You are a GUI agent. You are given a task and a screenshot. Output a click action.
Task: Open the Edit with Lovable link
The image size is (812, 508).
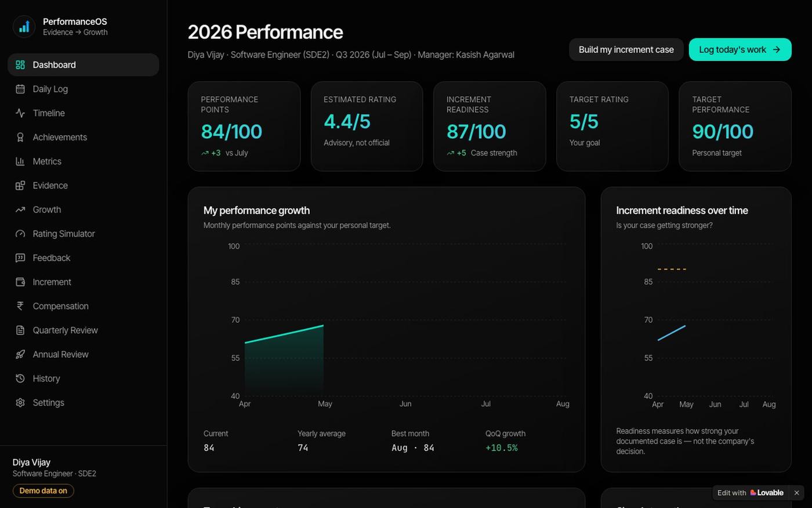tap(751, 493)
